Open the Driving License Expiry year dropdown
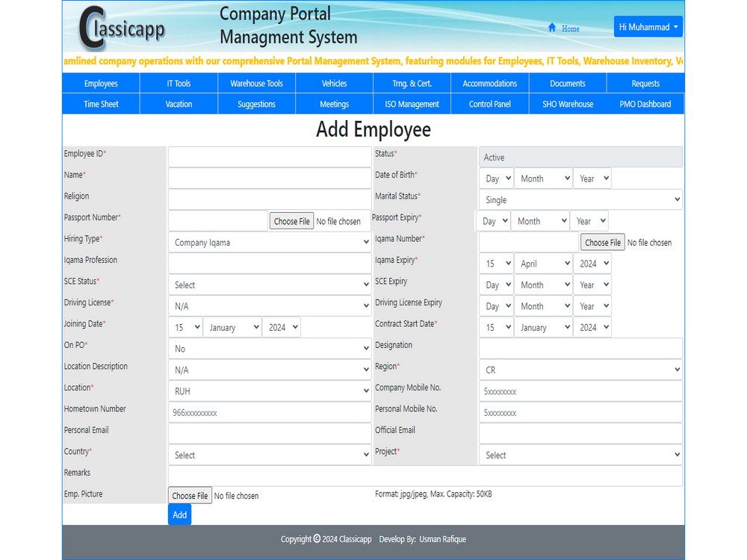The width and height of the screenshot is (747, 560). click(x=592, y=305)
